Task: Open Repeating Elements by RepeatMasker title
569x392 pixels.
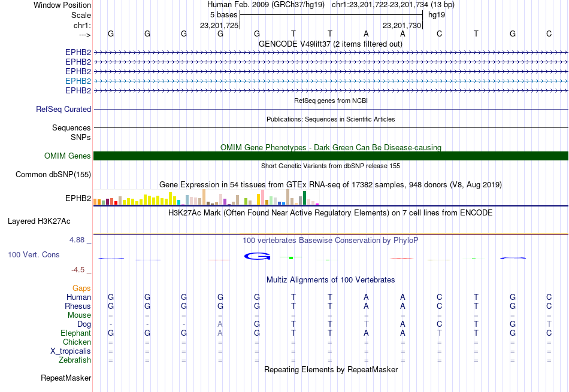Action: 331,369
